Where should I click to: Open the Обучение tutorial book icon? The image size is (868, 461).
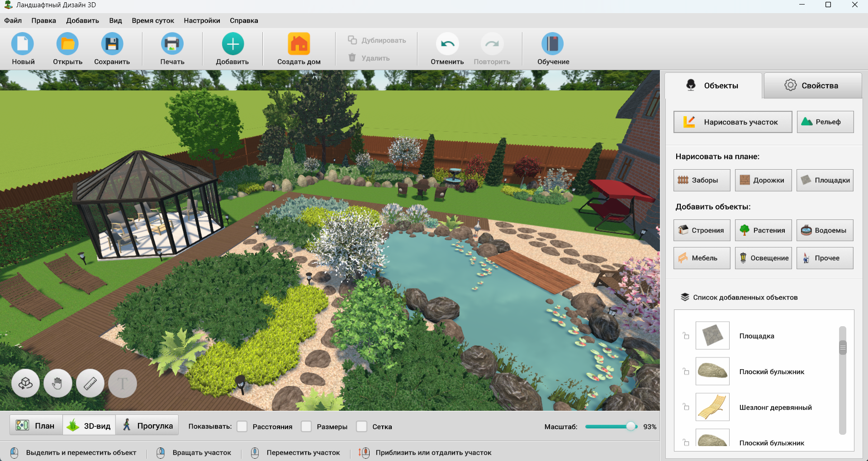(553, 44)
